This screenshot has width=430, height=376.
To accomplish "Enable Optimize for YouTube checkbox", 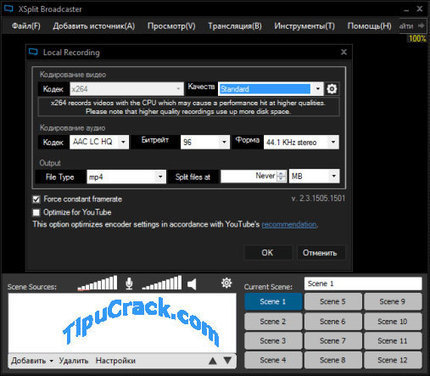I will (x=36, y=212).
